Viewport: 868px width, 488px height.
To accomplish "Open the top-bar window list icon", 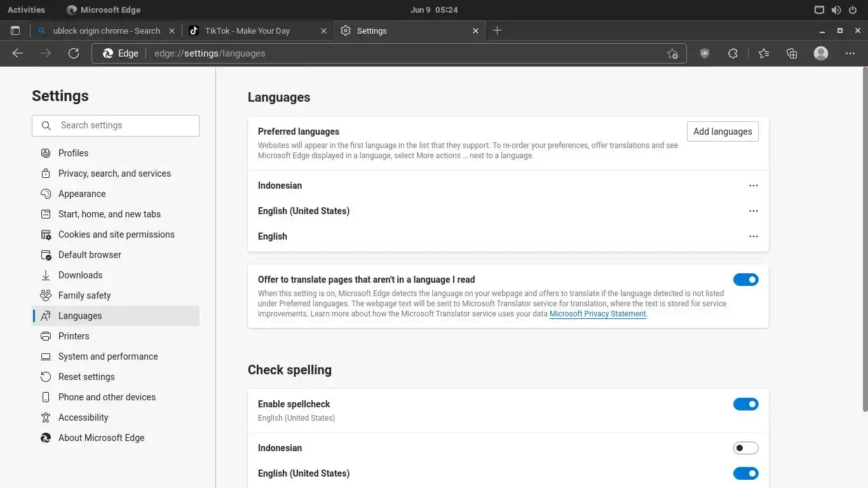I will coord(819,10).
